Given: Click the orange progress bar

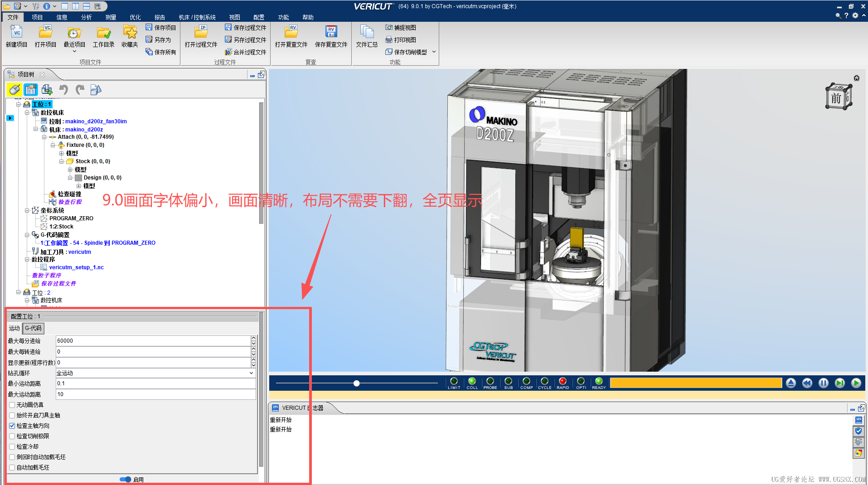Looking at the screenshot, I should pos(696,383).
